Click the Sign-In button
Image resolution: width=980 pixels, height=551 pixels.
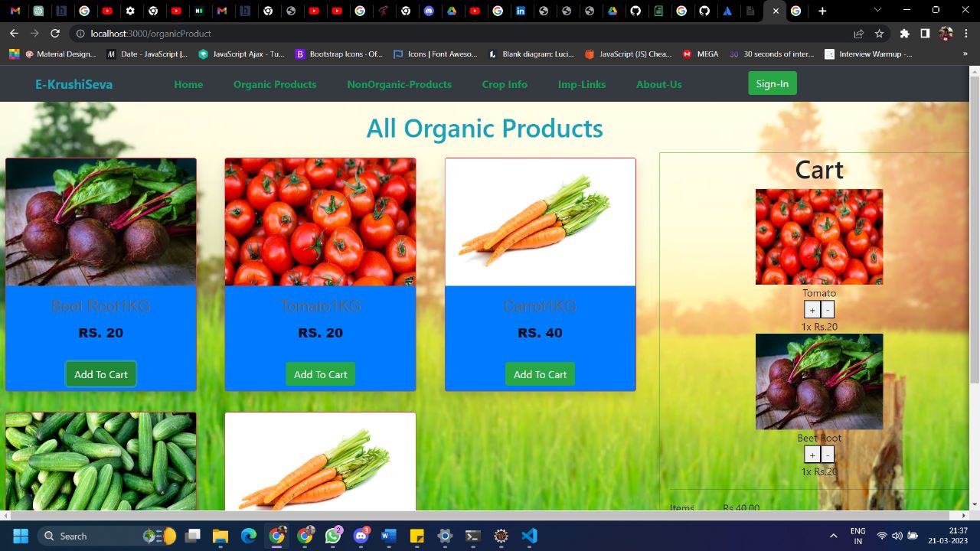(772, 84)
